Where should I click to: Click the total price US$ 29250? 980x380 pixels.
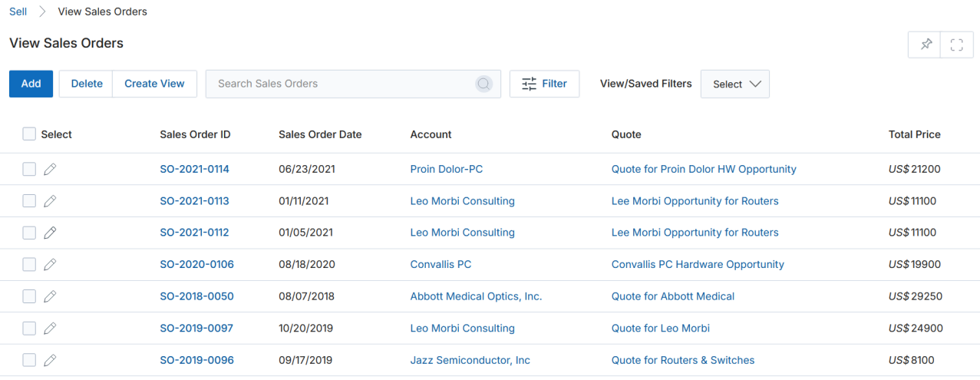point(916,296)
